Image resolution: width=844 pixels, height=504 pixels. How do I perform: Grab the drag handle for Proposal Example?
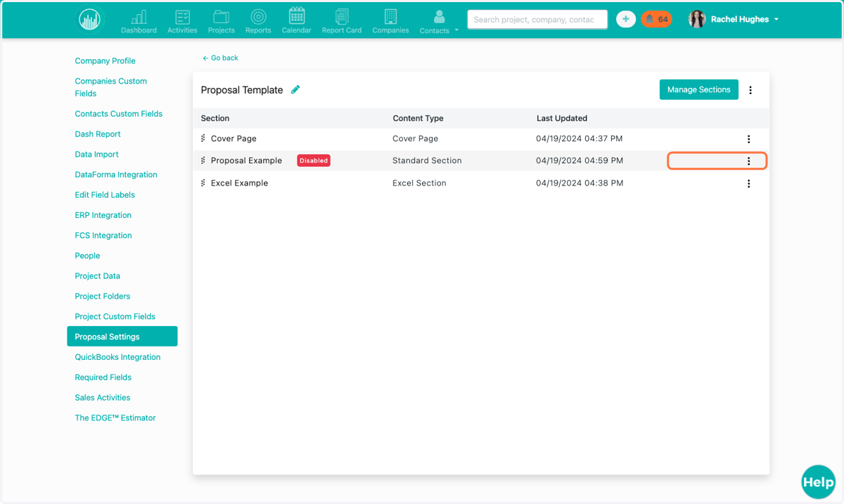(x=203, y=160)
